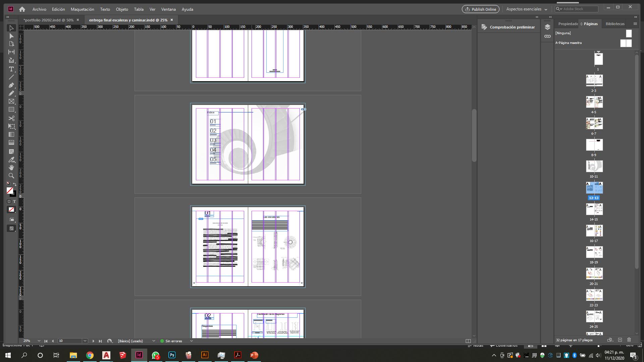This screenshot has height=362, width=644.
Task: Switch to portfolio 20202.indd tab
Action: pyautogui.click(x=49, y=20)
